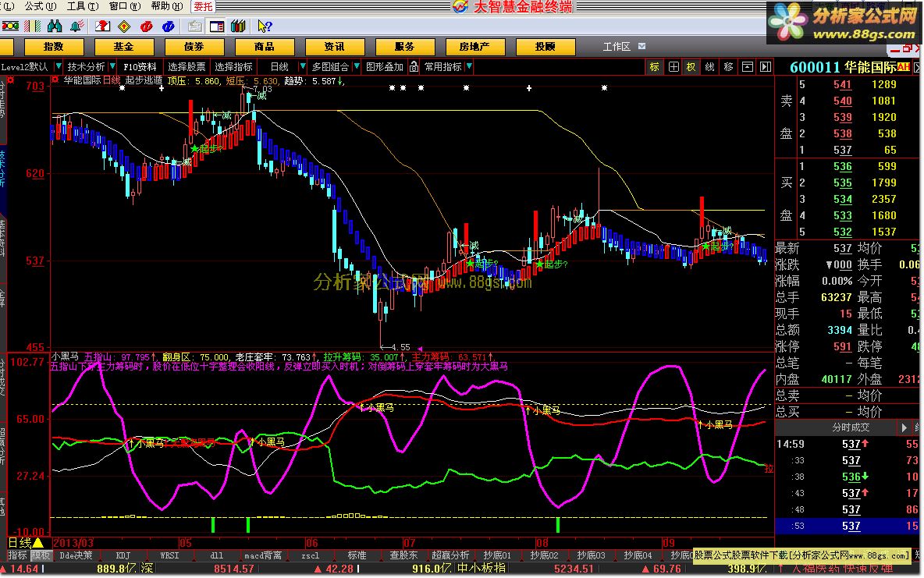Toggle the 权 adjusted-price button
This screenshot has width=924, height=578.
(691, 66)
